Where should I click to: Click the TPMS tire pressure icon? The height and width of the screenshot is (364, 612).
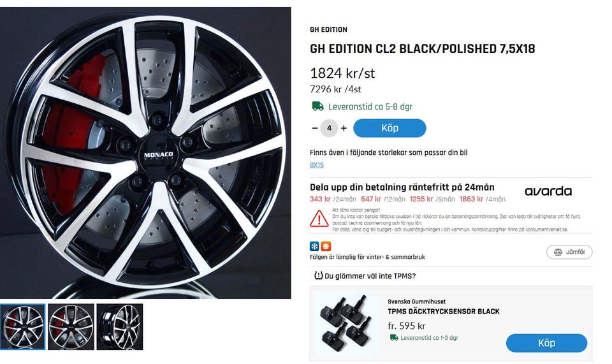tap(319, 276)
